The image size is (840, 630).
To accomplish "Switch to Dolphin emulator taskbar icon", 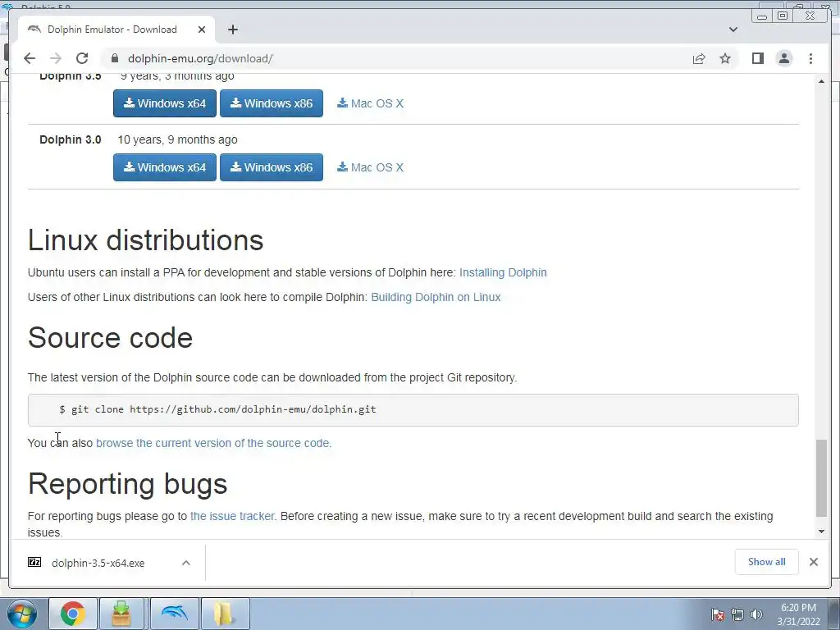I will click(x=175, y=614).
